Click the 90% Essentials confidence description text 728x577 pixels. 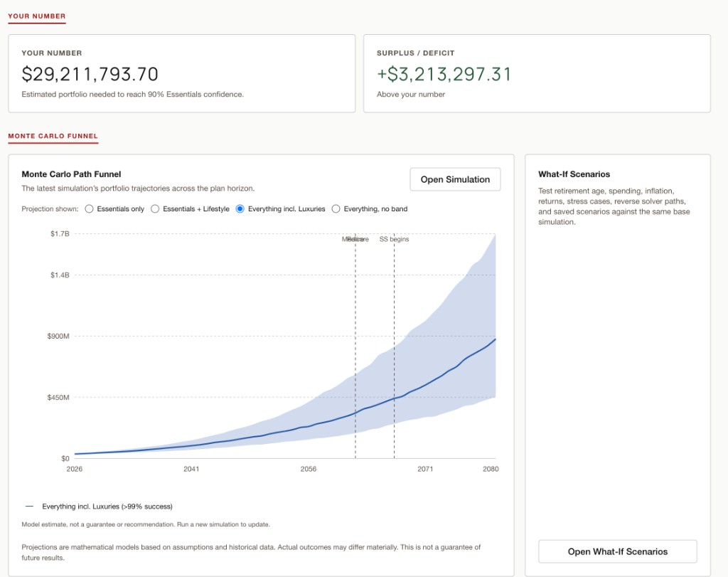tap(133, 95)
